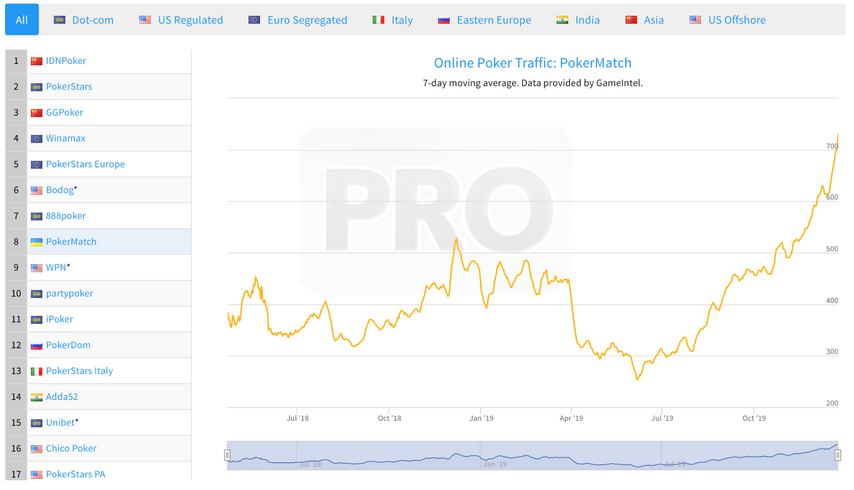Image resolution: width=854 pixels, height=490 pixels.
Task: Click the Russia flag icon beside PokerDom
Action: 36,345
